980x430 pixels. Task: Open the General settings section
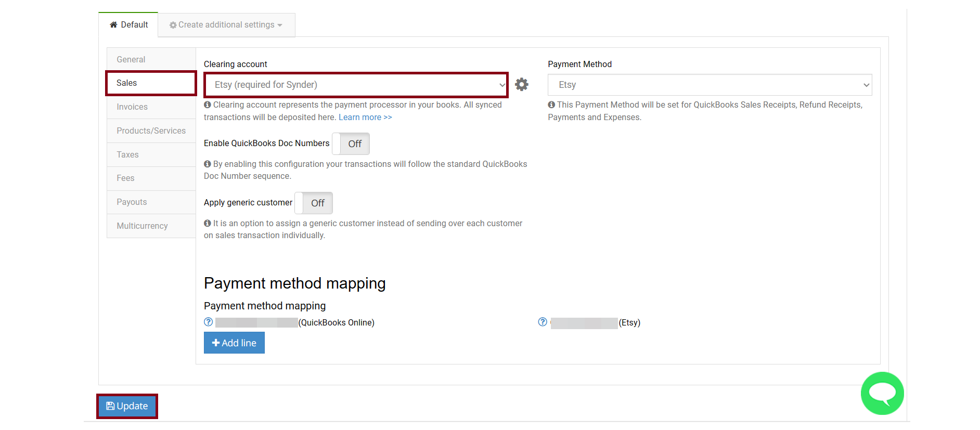pyautogui.click(x=151, y=60)
